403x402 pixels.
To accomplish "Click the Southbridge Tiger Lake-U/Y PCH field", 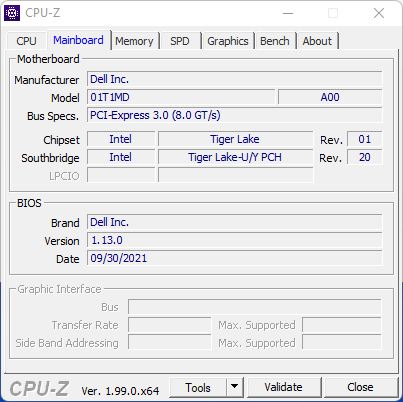I will click(235, 157).
